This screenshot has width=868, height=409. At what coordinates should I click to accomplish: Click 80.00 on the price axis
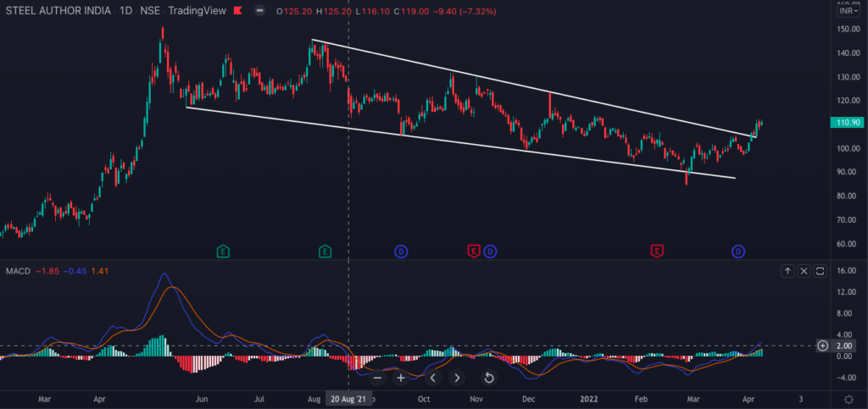tap(848, 196)
